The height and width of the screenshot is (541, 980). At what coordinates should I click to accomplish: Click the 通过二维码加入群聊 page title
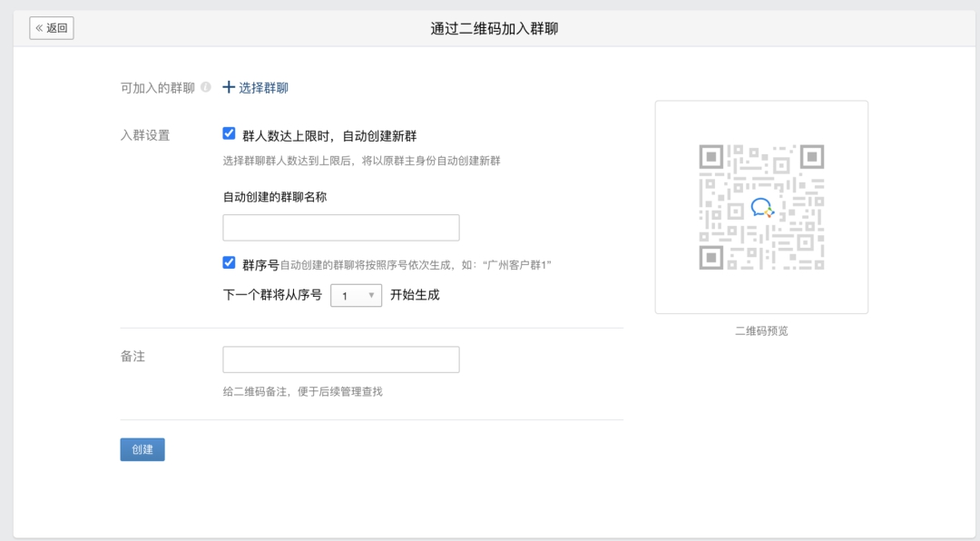pyautogui.click(x=494, y=28)
